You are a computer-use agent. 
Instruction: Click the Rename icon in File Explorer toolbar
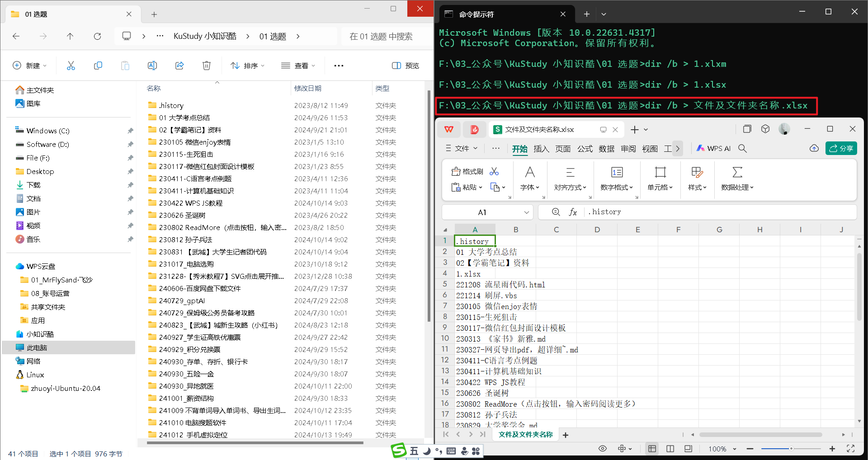coord(152,66)
